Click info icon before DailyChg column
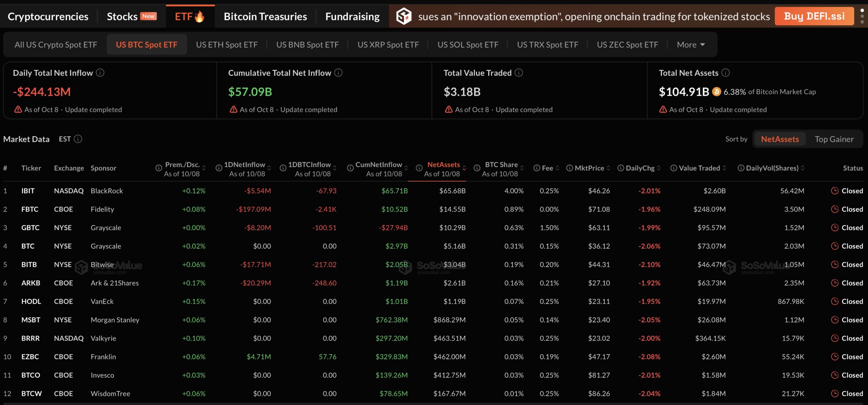868x405 pixels. pos(621,168)
